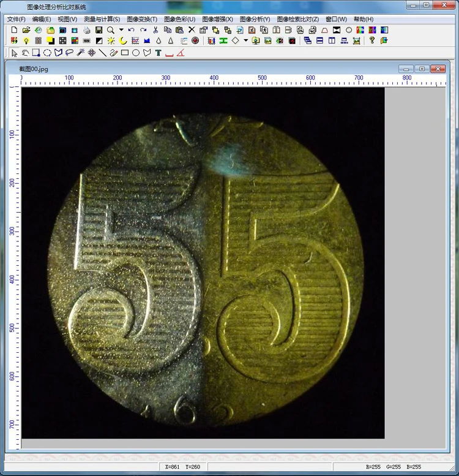Open the 图像变换(T) menu
Screen dimensions: 459x476
(142, 20)
